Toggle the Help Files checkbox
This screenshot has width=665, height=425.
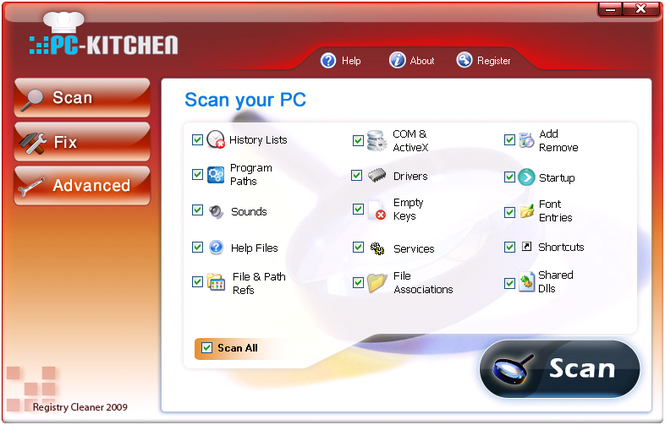(197, 247)
